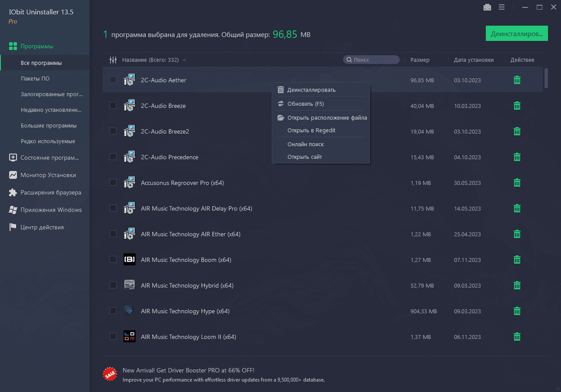Screen dimensions: 561x392
Task: Open the toolbox icon in title bar
Action: point(487,7)
